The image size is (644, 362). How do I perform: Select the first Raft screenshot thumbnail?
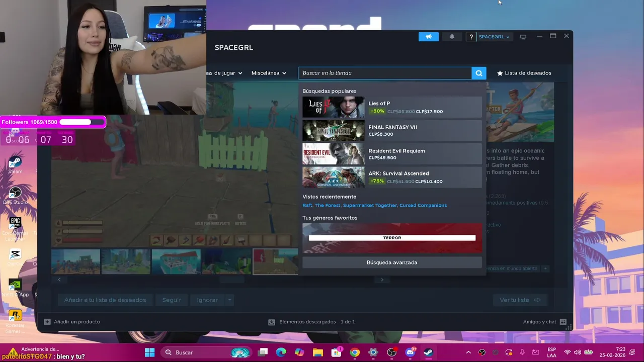point(75,261)
